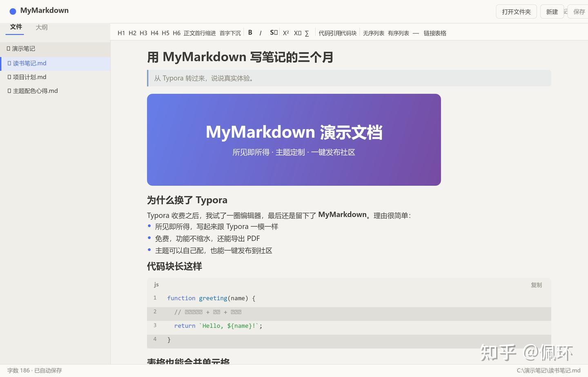
Task: Click the closing brace on code line 4
Action: (169, 340)
